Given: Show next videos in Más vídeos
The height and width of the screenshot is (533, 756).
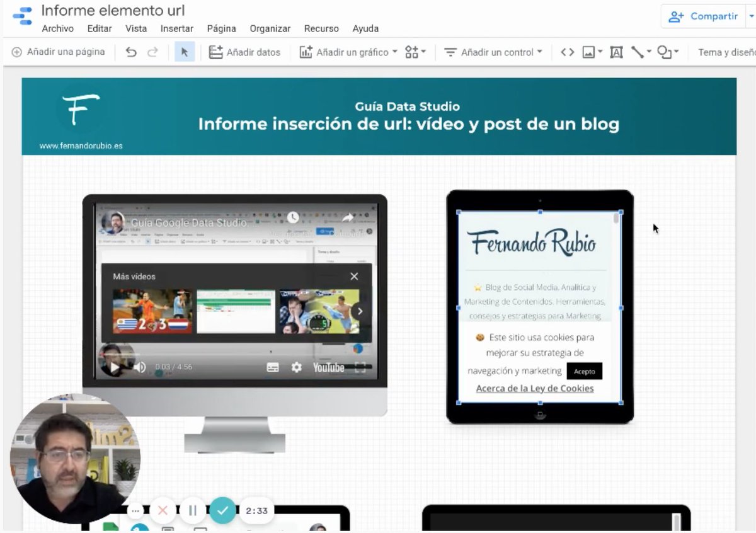Looking at the screenshot, I should pyautogui.click(x=360, y=311).
